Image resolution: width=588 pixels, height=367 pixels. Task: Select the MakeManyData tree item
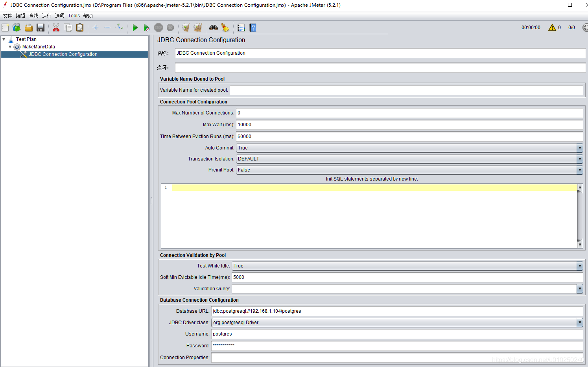(39, 47)
